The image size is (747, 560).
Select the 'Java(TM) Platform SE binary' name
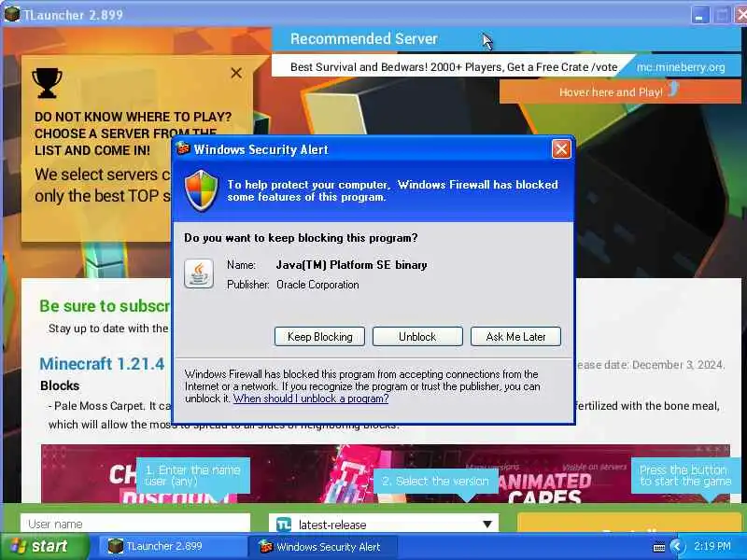(352, 265)
